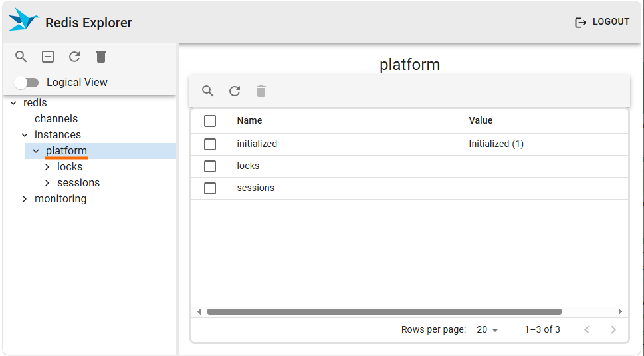Image resolution: width=644 pixels, height=356 pixels.
Task: Toggle the Logical View switch
Action: [27, 83]
